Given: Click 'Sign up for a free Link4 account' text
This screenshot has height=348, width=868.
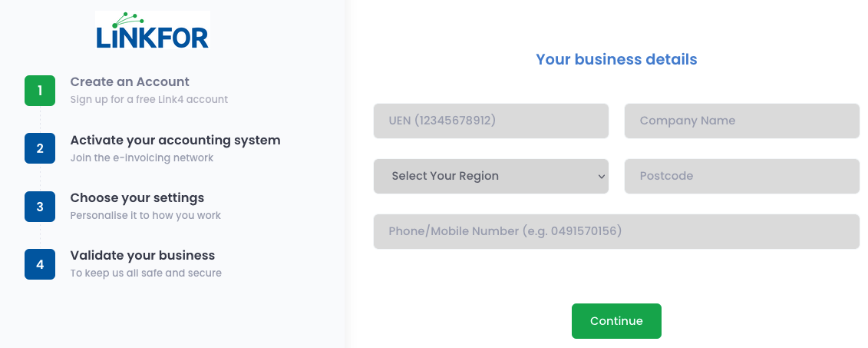Looking at the screenshot, I should point(149,100).
